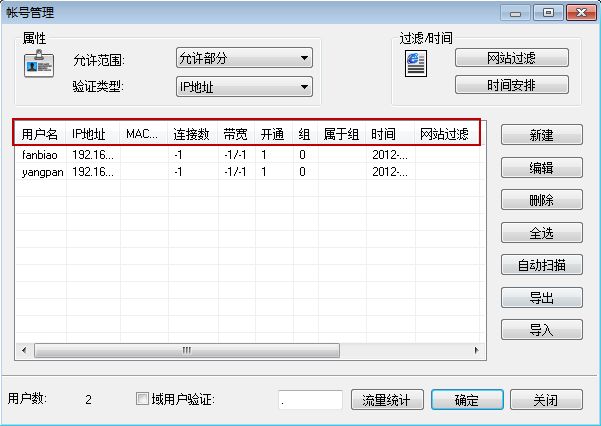Image resolution: width=601 pixels, height=426 pixels.
Task: Click the scroll right arrow
Action: pyautogui.click(x=476, y=350)
